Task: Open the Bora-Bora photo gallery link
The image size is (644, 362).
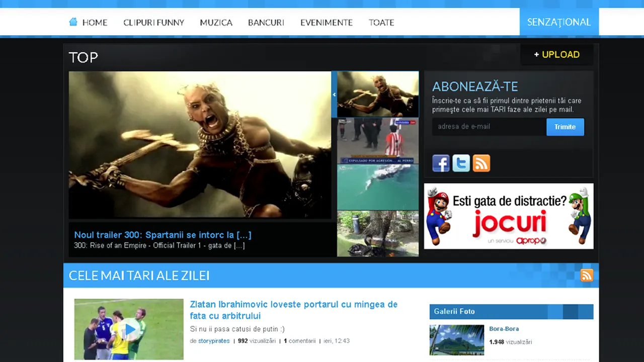Action: (x=504, y=329)
